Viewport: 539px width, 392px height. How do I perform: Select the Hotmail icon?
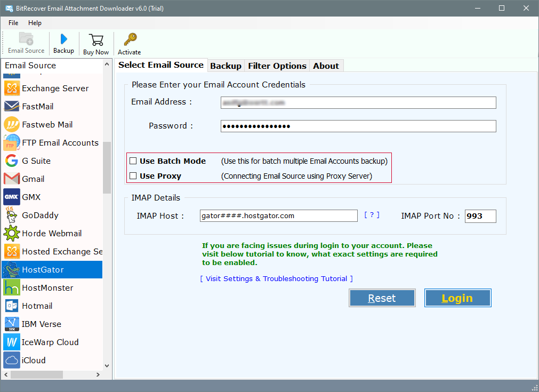(x=12, y=306)
